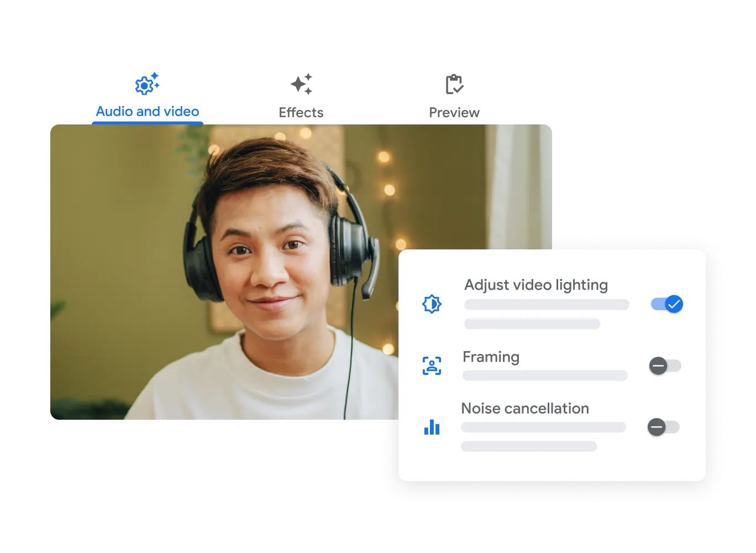
Task: Click the Framing setting label
Action: point(491,357)
